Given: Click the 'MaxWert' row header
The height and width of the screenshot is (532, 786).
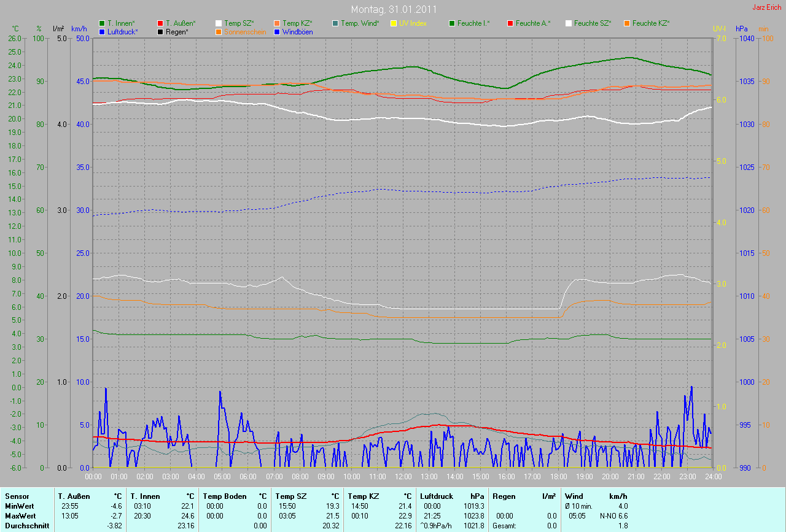Looking at the screenshot, I should click(19, 516).
